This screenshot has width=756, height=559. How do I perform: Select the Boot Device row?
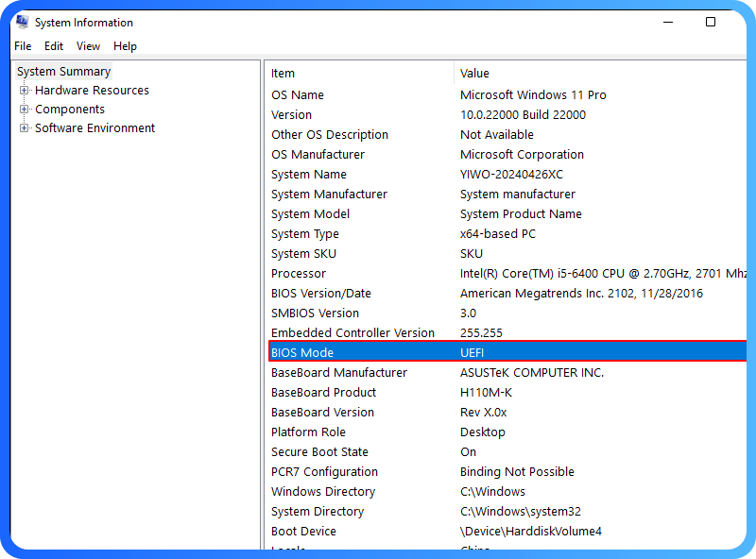point(507,531)
